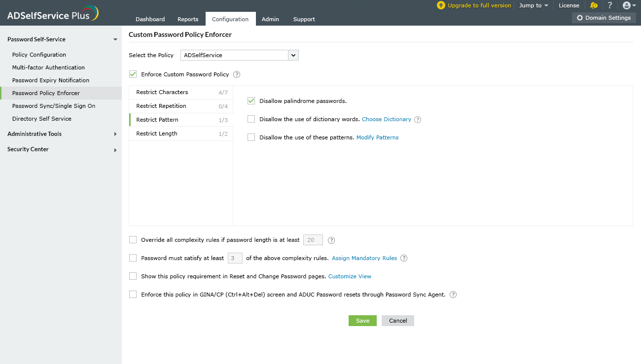Check Password must satisfy at least option
The image size is (641, 364).
click(133, 258)
